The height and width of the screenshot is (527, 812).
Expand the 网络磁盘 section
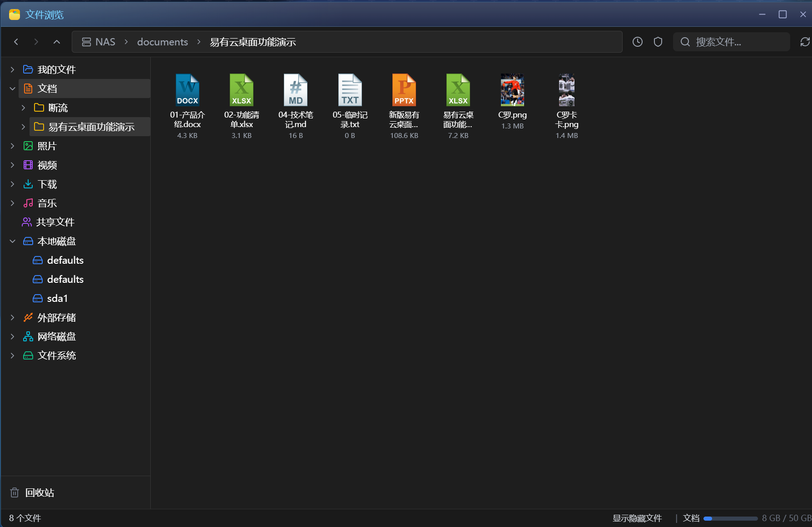(13, 336)
